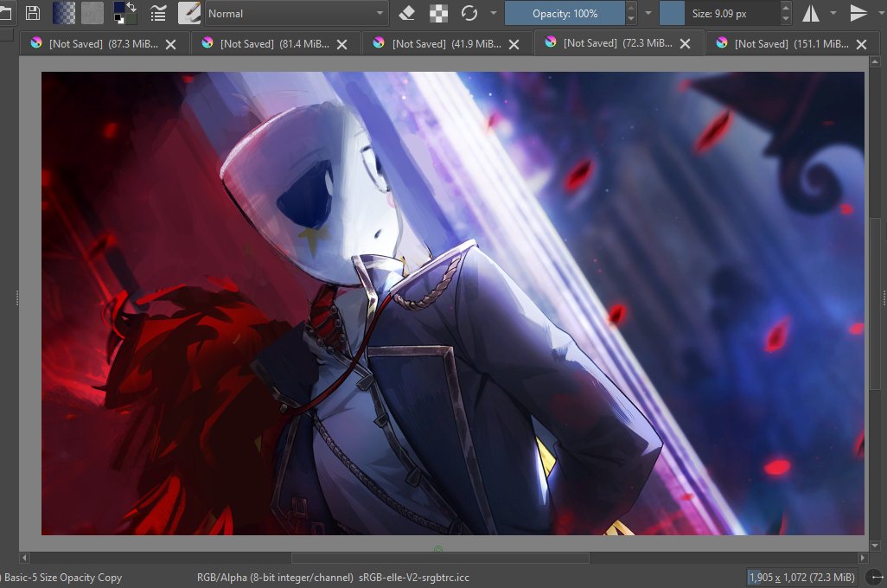Screen dimensions: 887x588
Task: Click image dimensions 1,905 x 1,072 label
Action: [801, 578]
